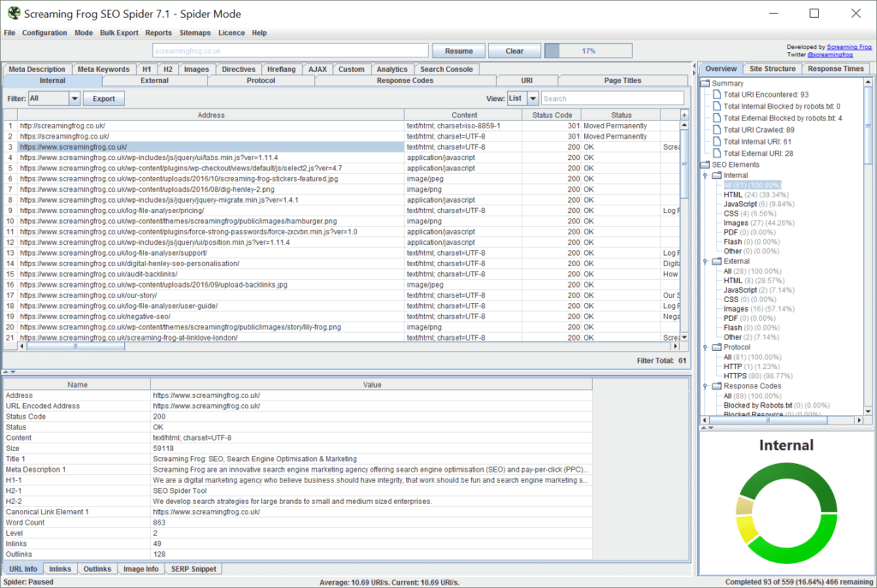The width and height of the screenshot is (877, 588).
Task: Select HTTPS (80) under Protocol
Action: [758, 376]
